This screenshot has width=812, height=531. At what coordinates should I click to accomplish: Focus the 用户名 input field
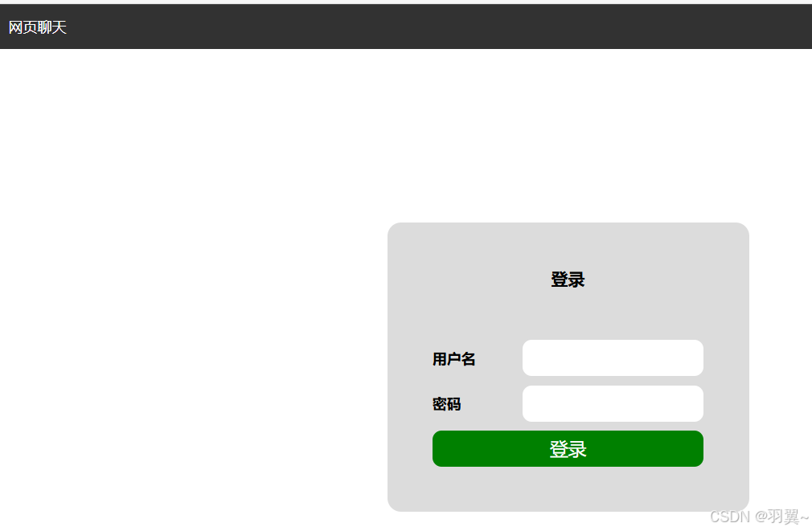613,357
